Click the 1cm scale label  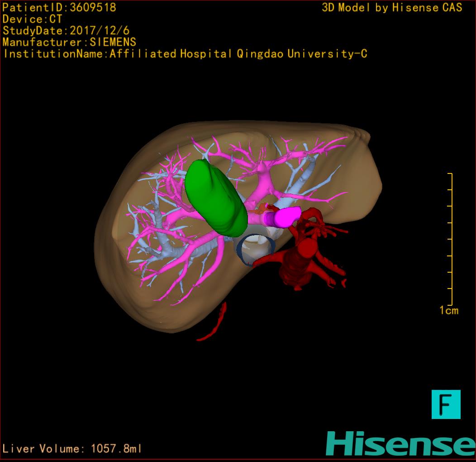click(x=448, y=310)
